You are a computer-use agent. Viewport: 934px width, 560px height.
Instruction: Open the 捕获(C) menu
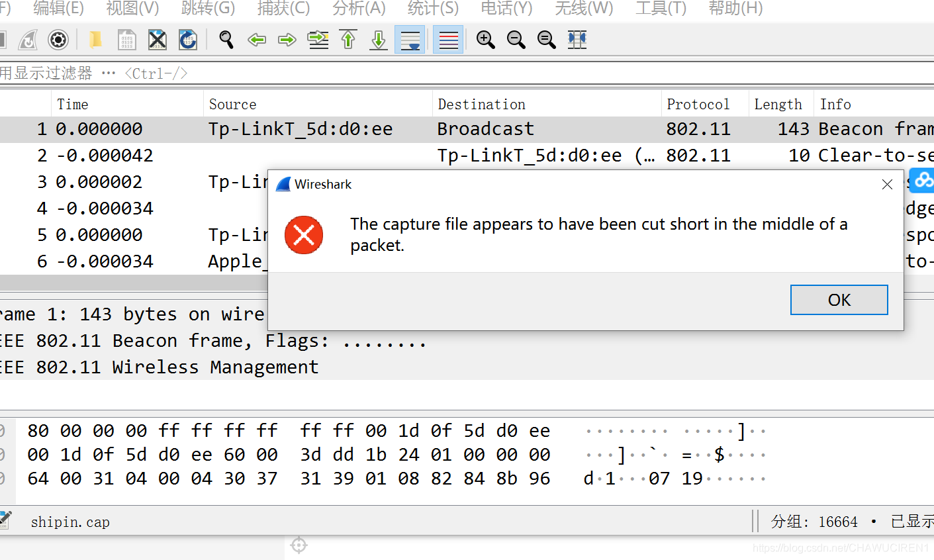(283, 9)
